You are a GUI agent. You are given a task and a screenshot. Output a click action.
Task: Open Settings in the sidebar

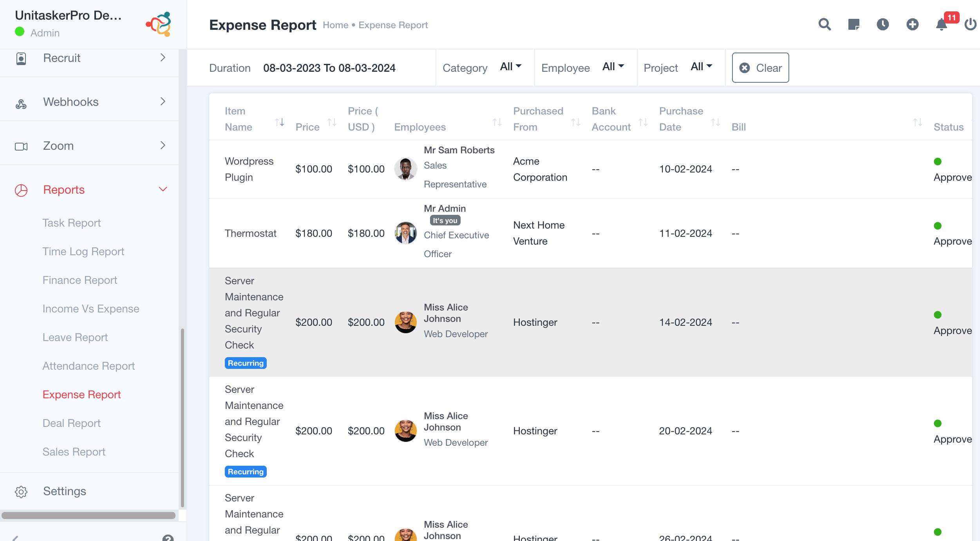tap(65, 491)
